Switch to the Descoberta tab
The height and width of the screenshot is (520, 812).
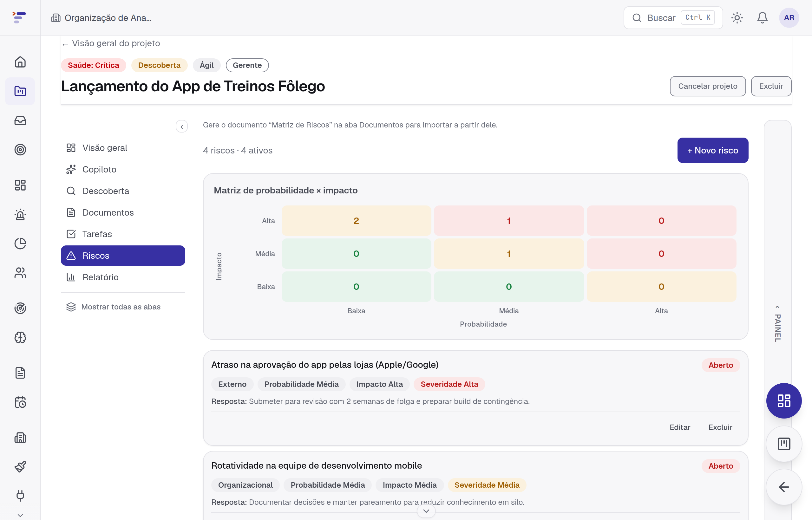pyautogui.click(x=123, y=191)
